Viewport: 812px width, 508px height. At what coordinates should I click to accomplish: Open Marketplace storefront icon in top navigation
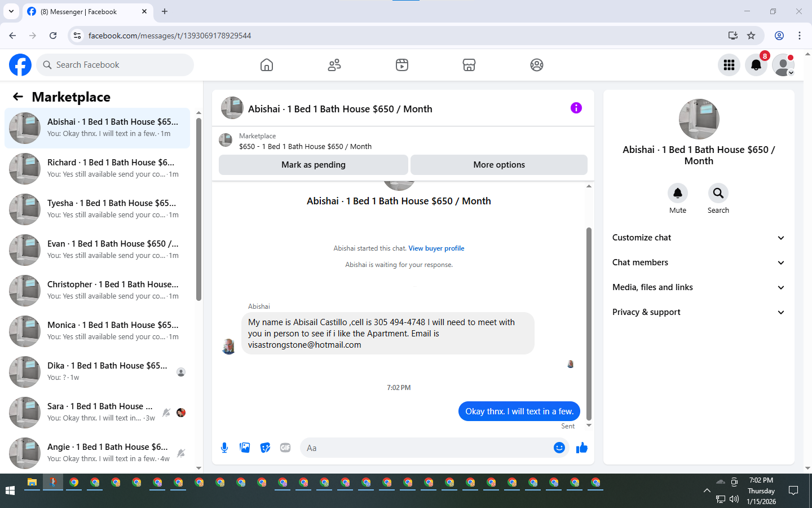pos(469,65)
